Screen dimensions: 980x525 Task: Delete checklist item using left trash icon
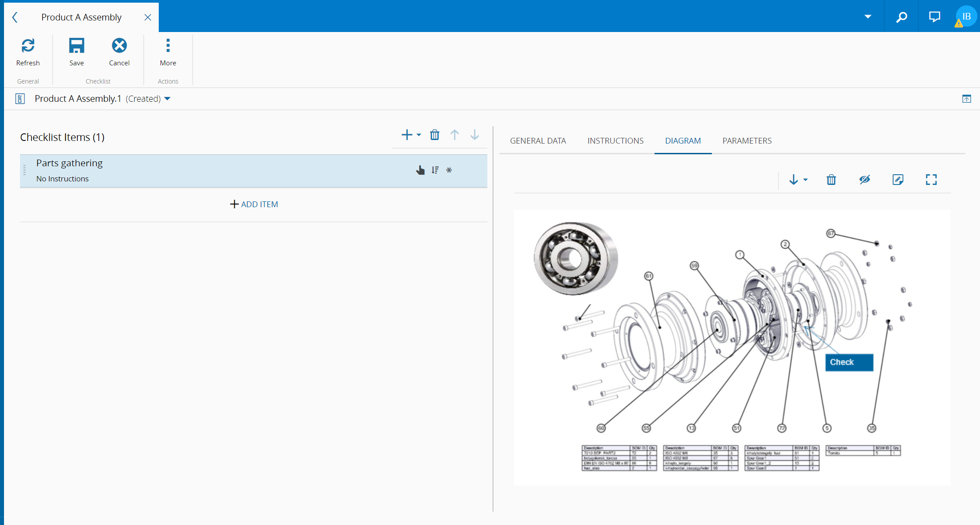pos(434,135)
